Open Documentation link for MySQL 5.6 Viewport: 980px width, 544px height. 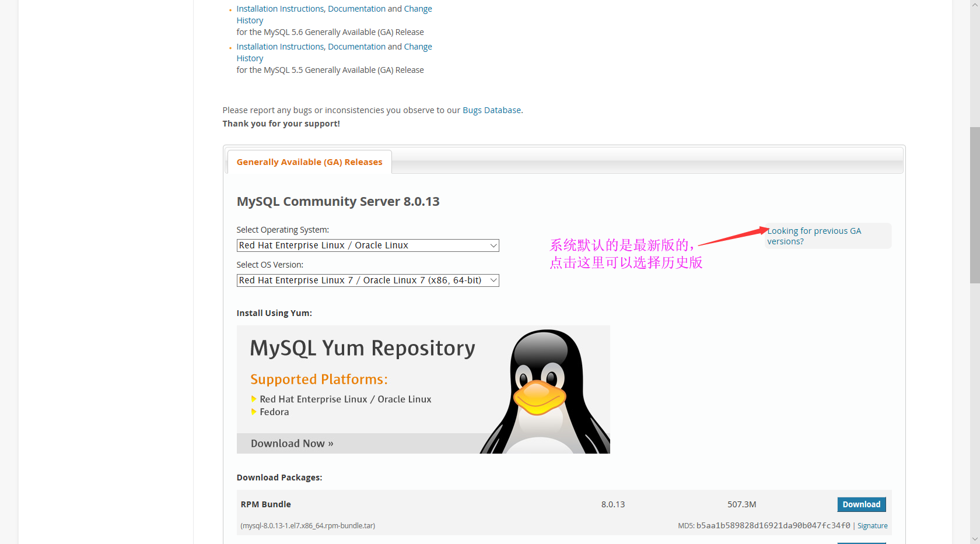pos(356,9)
